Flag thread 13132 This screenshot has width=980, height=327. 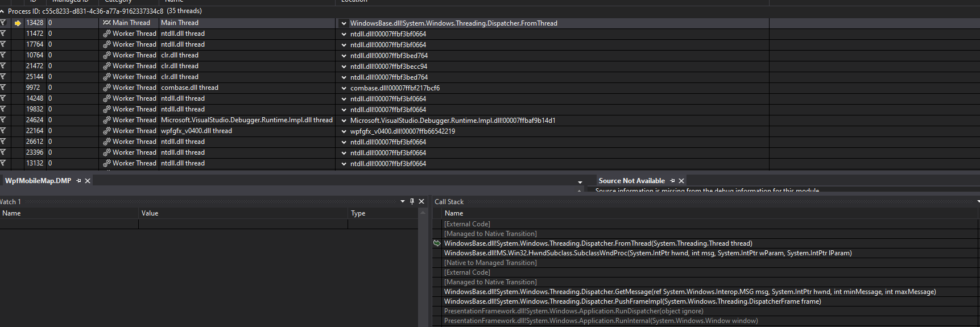click(x=3, y=163)
